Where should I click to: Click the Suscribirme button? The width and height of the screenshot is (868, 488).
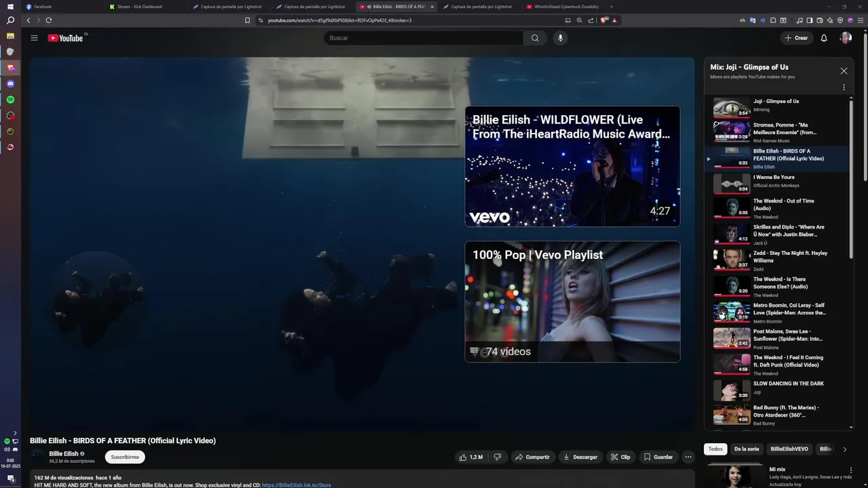(x=125, y=457)
